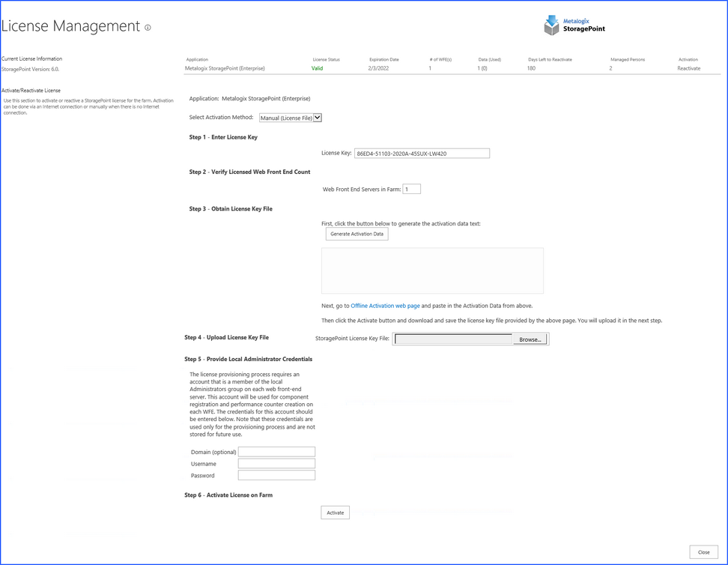Click the License Status column header

(x=327, y=59)
